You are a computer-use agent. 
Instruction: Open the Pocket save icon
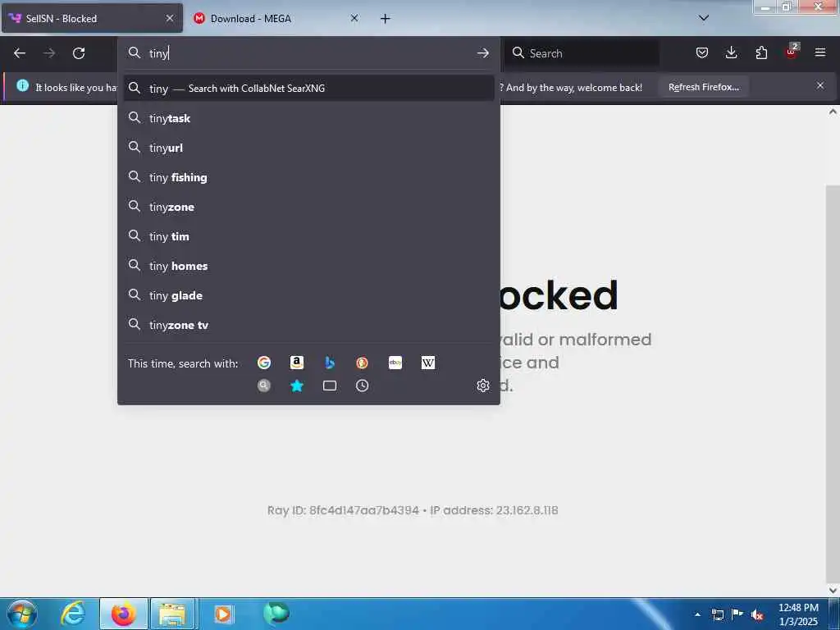pyautogui.click(x=702, y=52)
